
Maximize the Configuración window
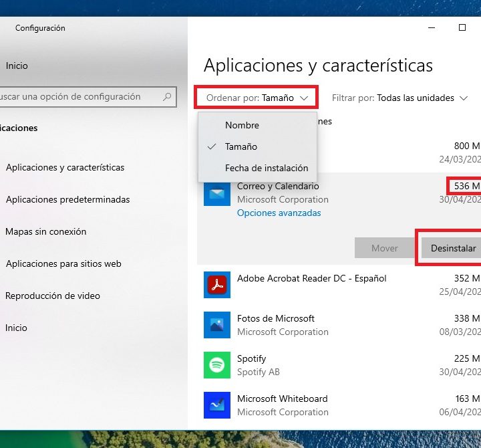462,27
